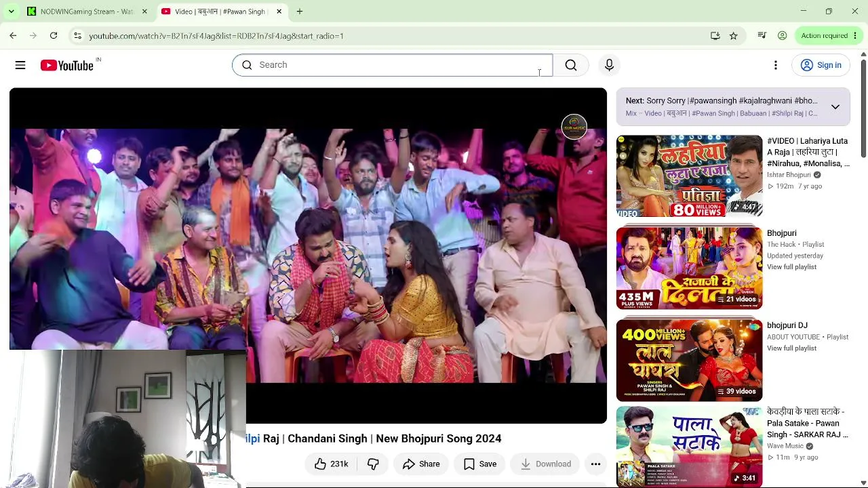This screenshot has width=868, height=488.
Task: Start voice search with microphone
Action: pos(609,65)
